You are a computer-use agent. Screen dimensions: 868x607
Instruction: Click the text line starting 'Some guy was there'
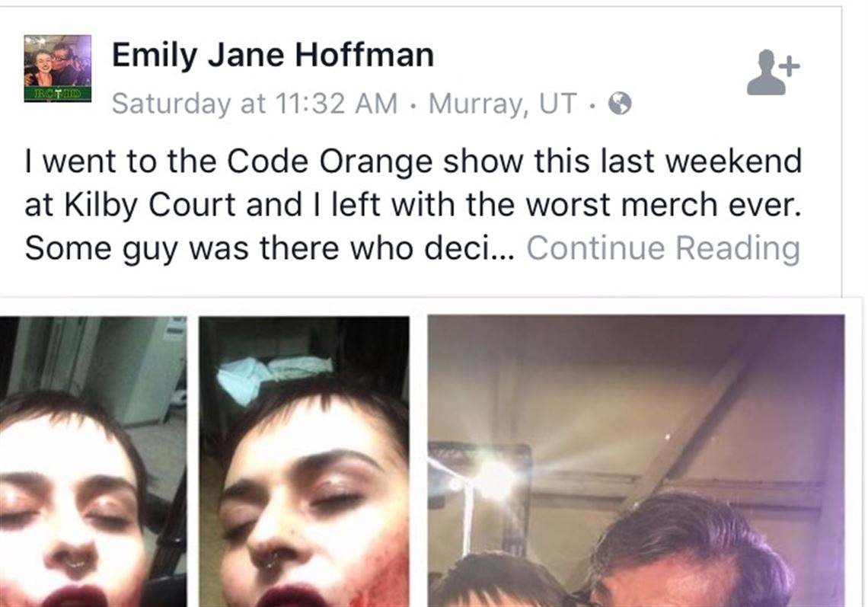tap(270, 248)
